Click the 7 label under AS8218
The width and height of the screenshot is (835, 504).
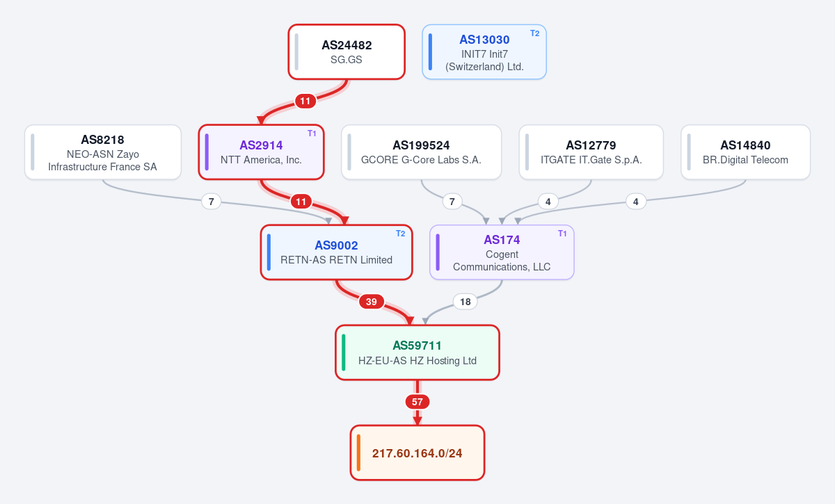[211, 202]
